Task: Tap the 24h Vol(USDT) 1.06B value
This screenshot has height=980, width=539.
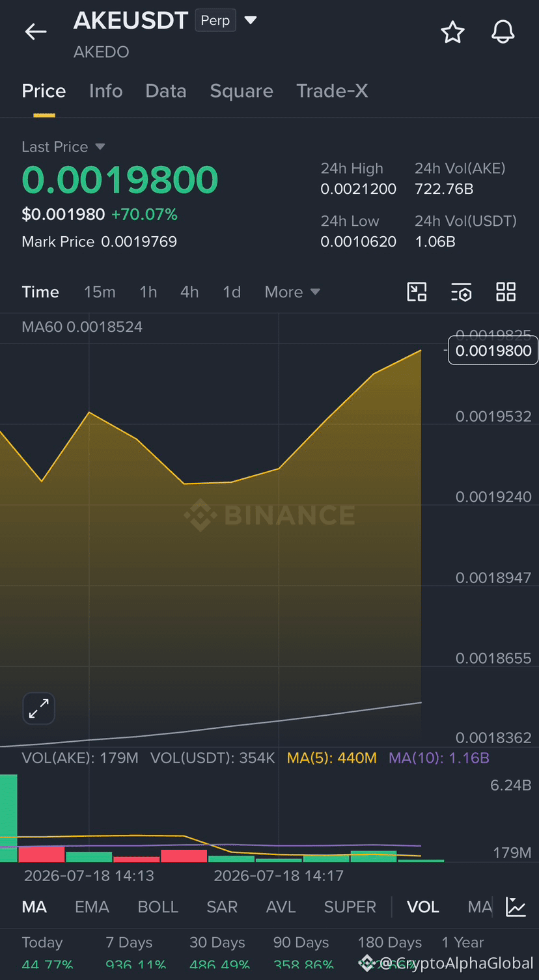Action: 435,242
